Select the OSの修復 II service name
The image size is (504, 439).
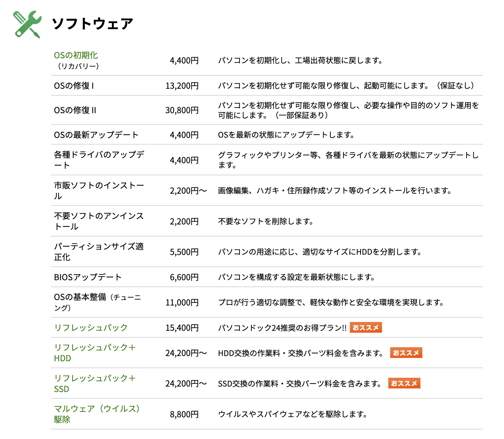point(75,110)
